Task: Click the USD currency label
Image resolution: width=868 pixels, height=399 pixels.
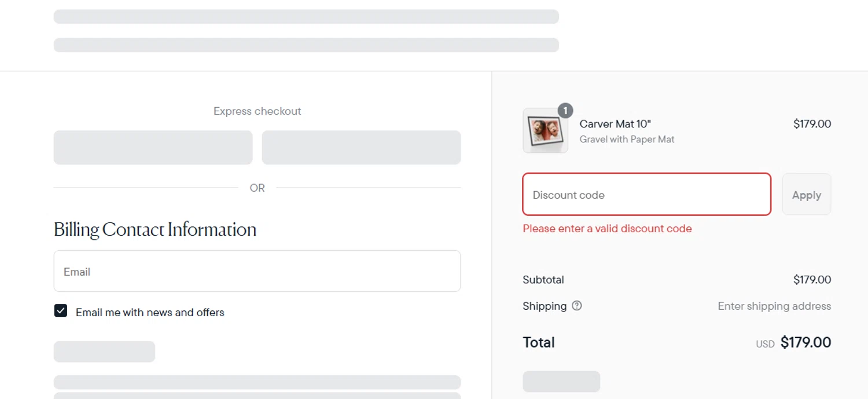Action: pos(765,344)
